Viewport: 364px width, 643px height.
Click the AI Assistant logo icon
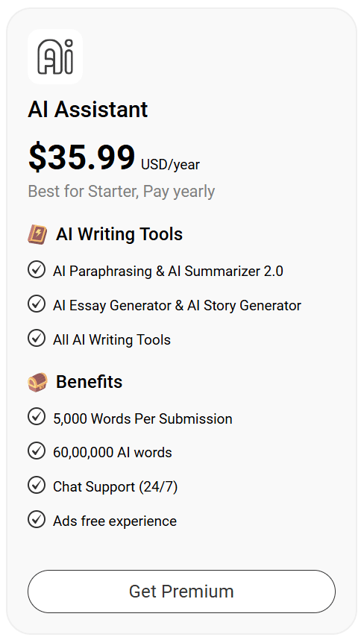[x=55, y=57]
